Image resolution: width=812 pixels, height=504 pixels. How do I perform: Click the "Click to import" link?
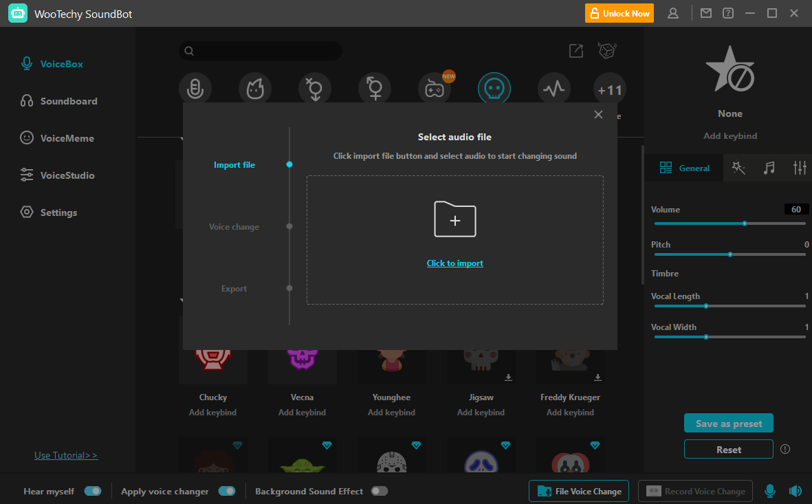point(454,263)
